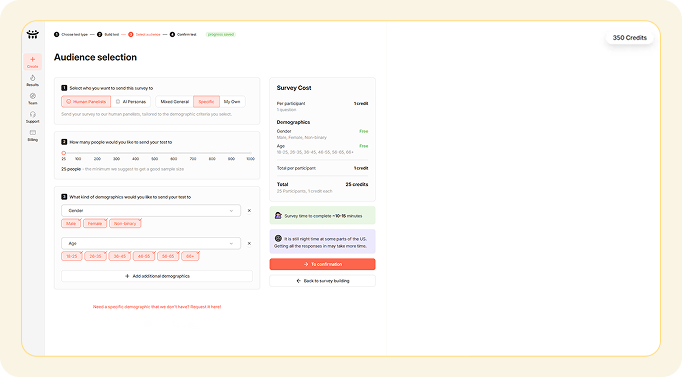Click the 25 people sample size note
This screenshot has width=682, height=377.
[x=123, y=169]
